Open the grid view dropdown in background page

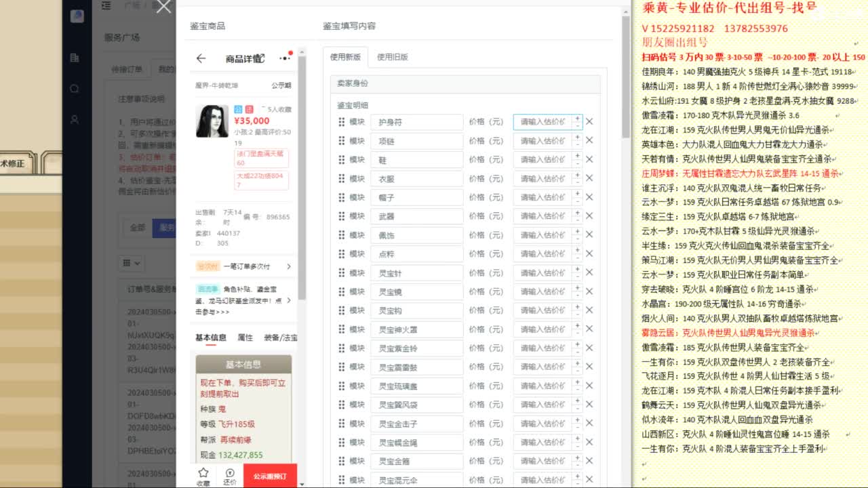131,262
